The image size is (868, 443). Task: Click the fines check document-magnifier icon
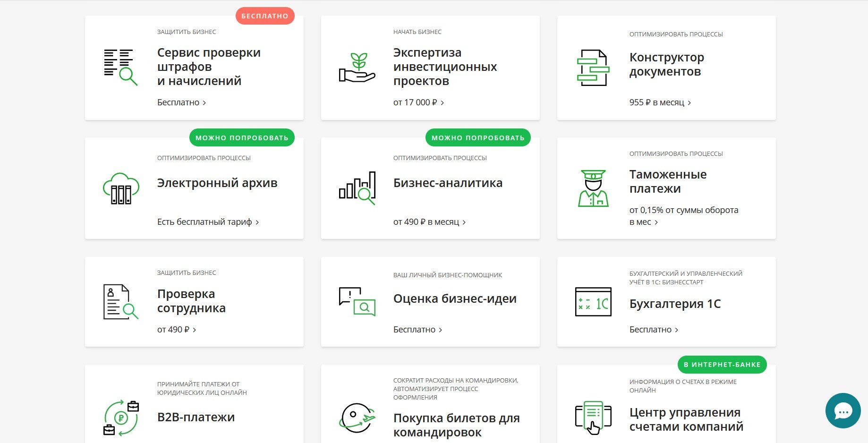pos(120,67)
